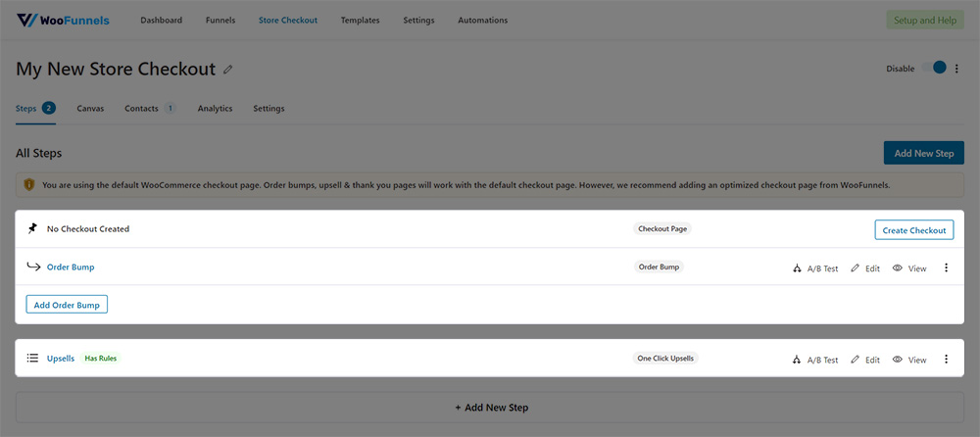Click the bottom + Add New Step bar
980x437 pixels.
pos(489,407)
